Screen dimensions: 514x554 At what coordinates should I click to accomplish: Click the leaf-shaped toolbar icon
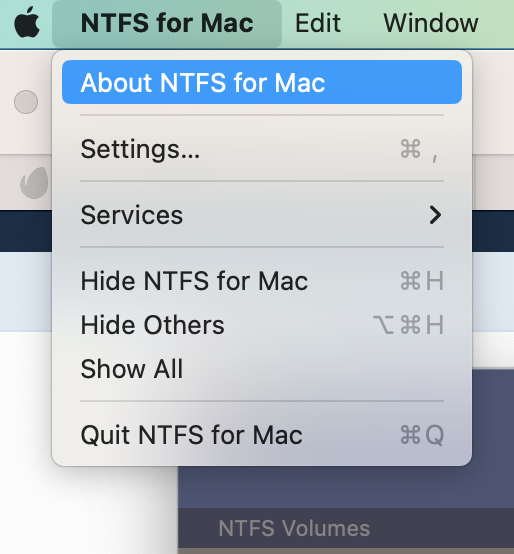34,182
